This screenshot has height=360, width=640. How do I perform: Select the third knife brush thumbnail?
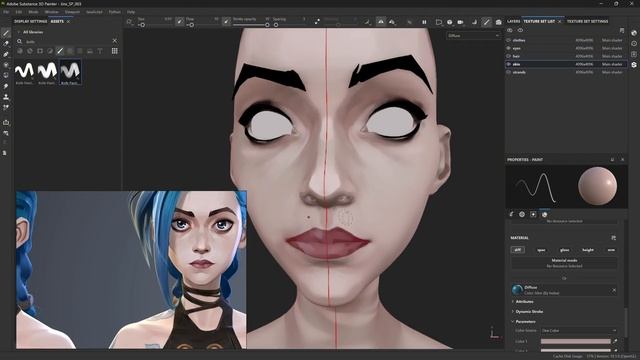70,72
